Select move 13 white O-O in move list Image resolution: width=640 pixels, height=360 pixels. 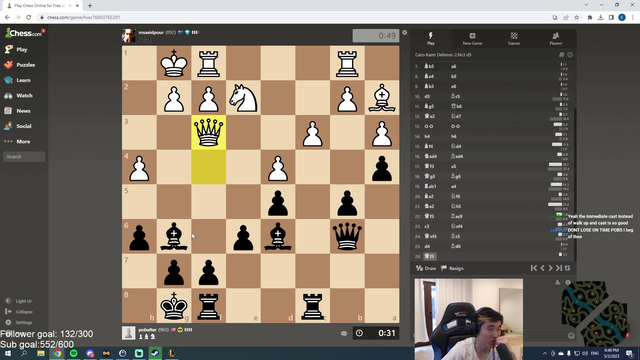[429, 126]
